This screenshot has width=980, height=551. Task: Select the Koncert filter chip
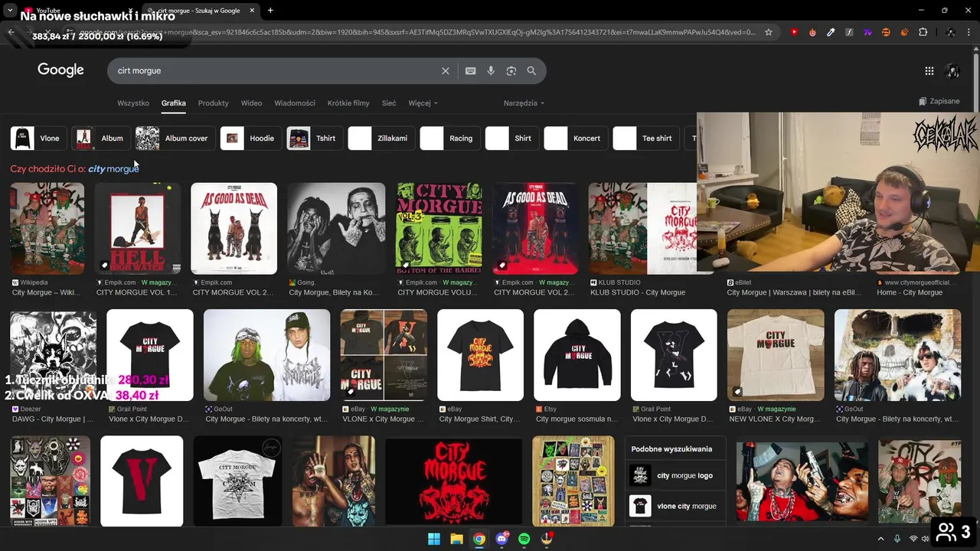[576, 139]
